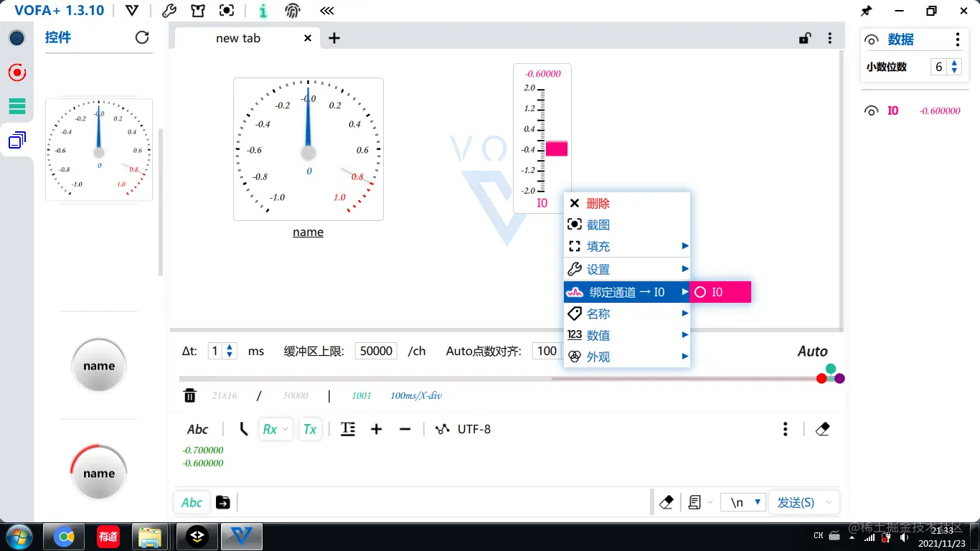The height and width of the screenshot is (551, 980).
Task: Toggle visibility of the I0 channel eye icon
Action: tap(871, 110)
